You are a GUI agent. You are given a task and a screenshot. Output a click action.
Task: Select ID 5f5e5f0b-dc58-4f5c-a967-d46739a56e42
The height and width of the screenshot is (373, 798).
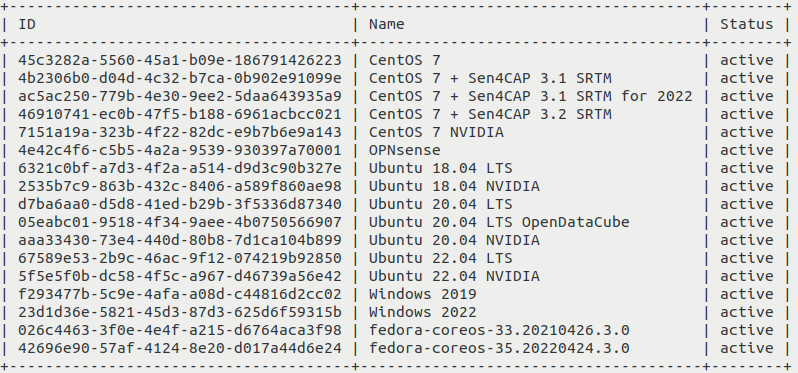(x=180, y=276)
